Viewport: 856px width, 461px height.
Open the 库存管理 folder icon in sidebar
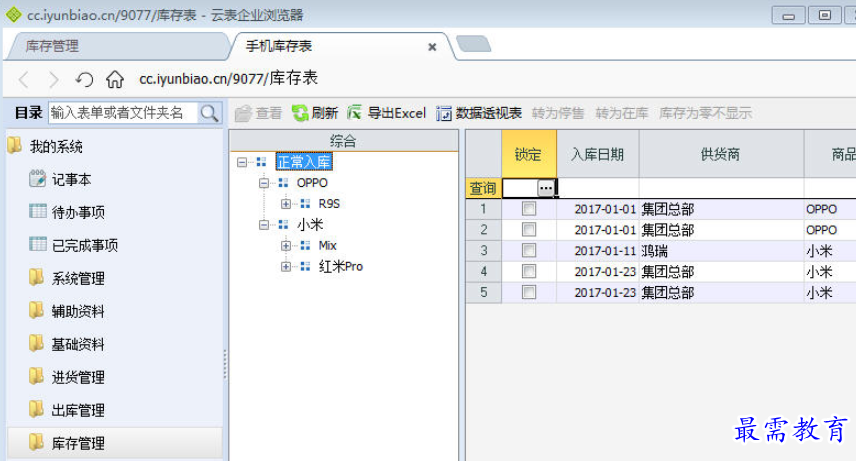tap(37, 441)
